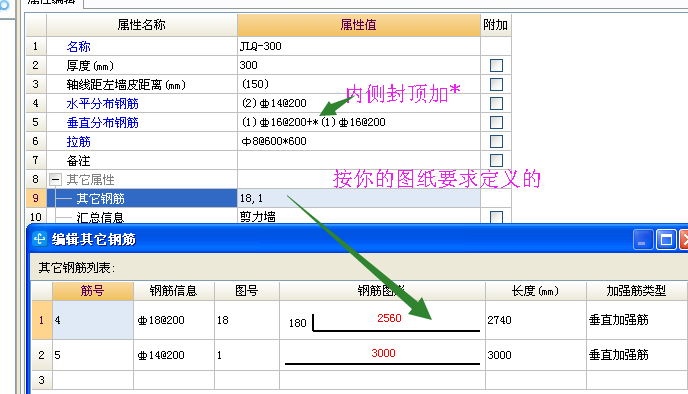Tick the 附加 checkbox for 备注
The height and width of the screenshot is (394, 688).
point(496,161)
